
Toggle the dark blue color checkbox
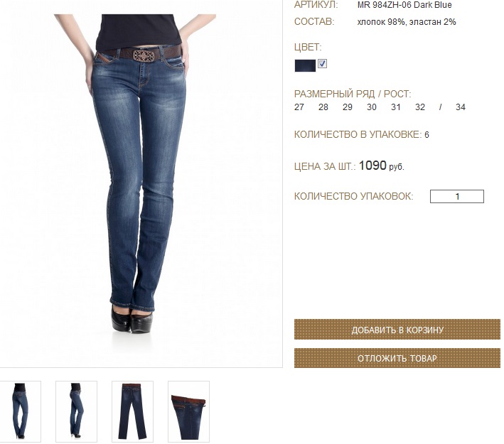click(x=322, y=64)
